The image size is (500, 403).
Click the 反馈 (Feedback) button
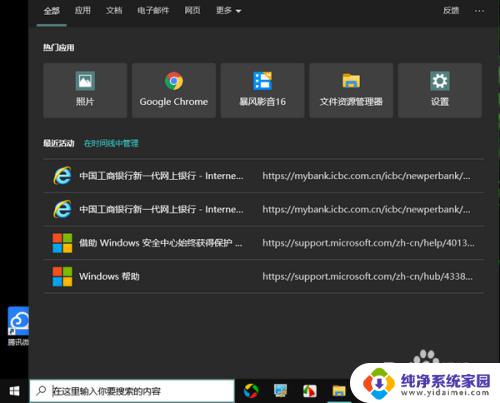tap(451, 11)
